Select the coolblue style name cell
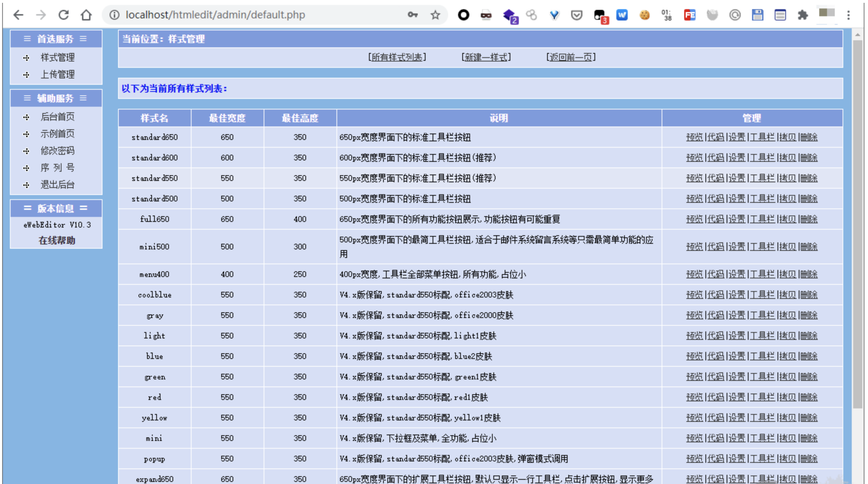 coord(154,295)
